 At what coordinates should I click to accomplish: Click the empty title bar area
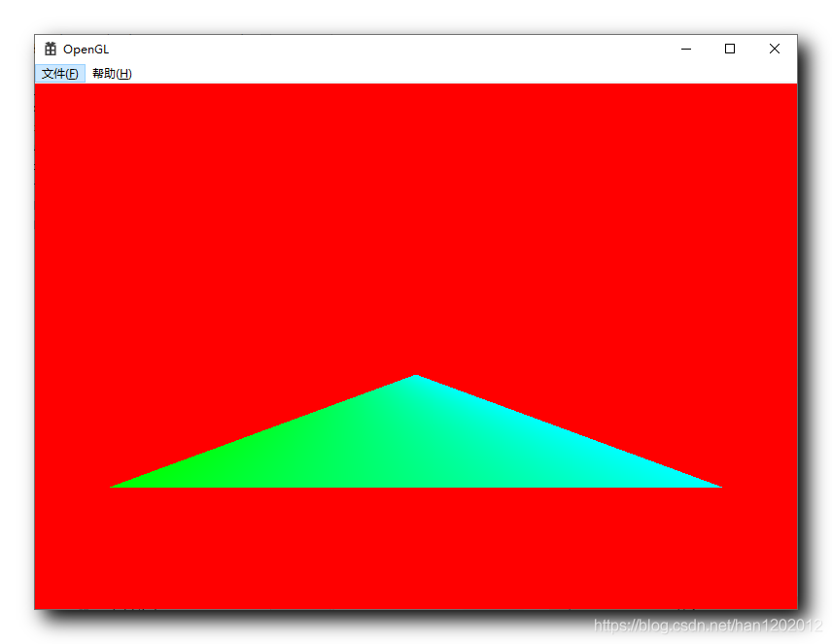(x=389, y=49)
